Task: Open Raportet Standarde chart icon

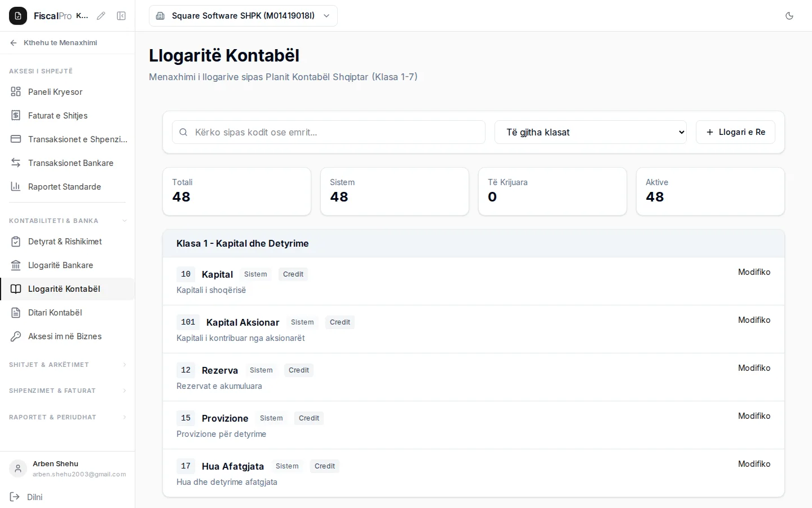Action: [16, 186]
